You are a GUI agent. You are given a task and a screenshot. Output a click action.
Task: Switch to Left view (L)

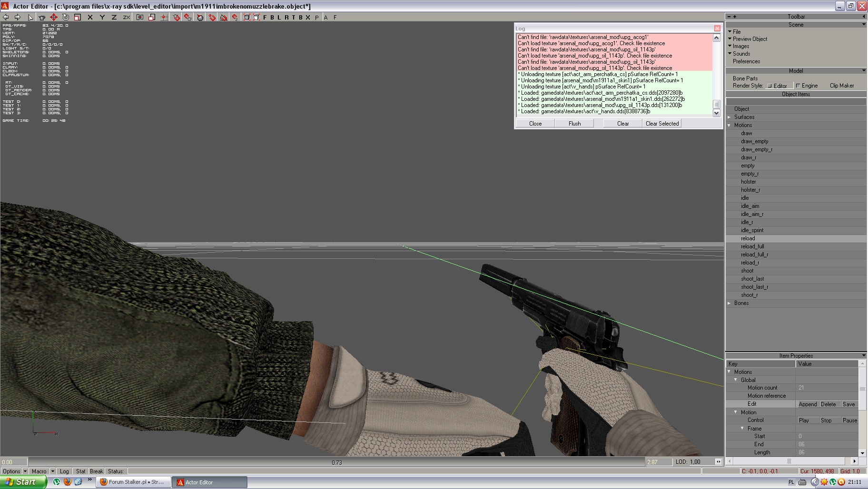coord(279,17)
